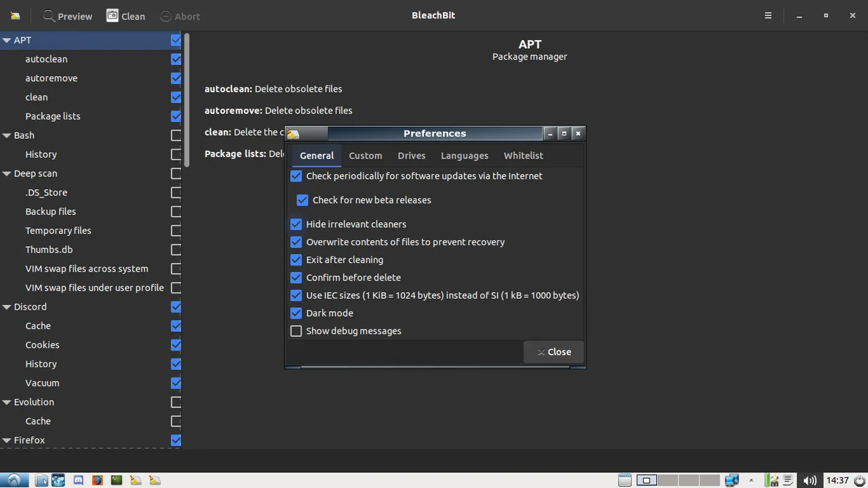868x488 pixels.
Task: Collapse the APT tree group
Action: click(x=6, y=41)
